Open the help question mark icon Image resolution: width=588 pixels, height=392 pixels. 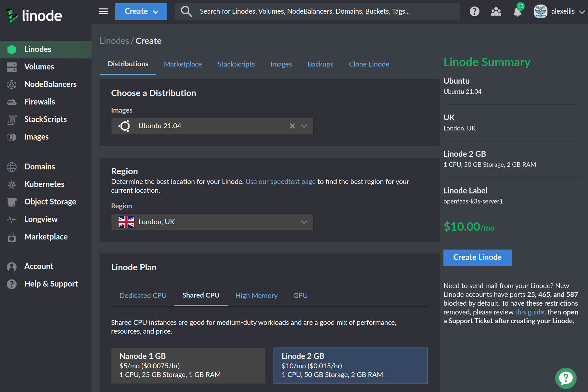click(x=475, y=11)
